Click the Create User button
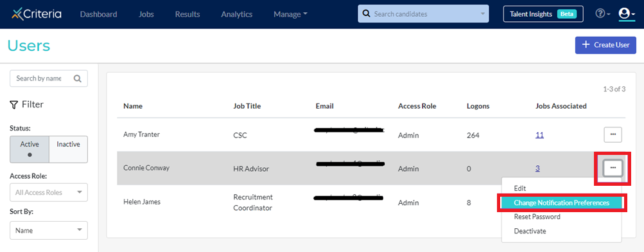This screenshot has height=252, width=644. [x=605, y=45]
